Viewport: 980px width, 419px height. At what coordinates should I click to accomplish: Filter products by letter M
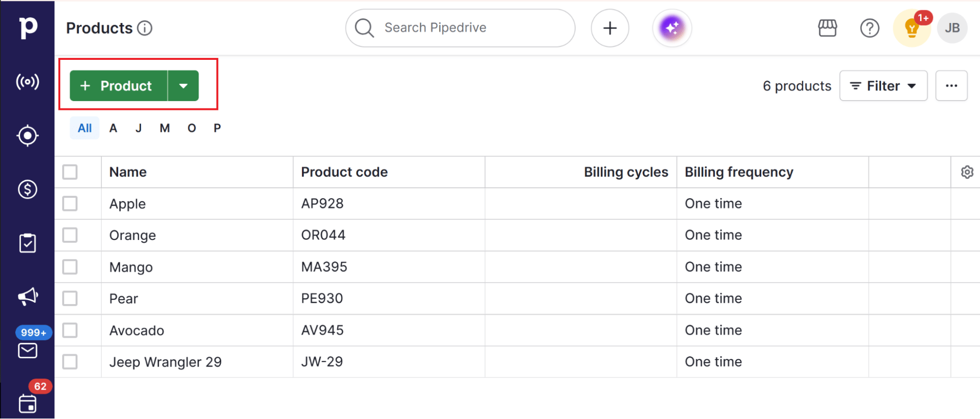[x=165, y=128]
